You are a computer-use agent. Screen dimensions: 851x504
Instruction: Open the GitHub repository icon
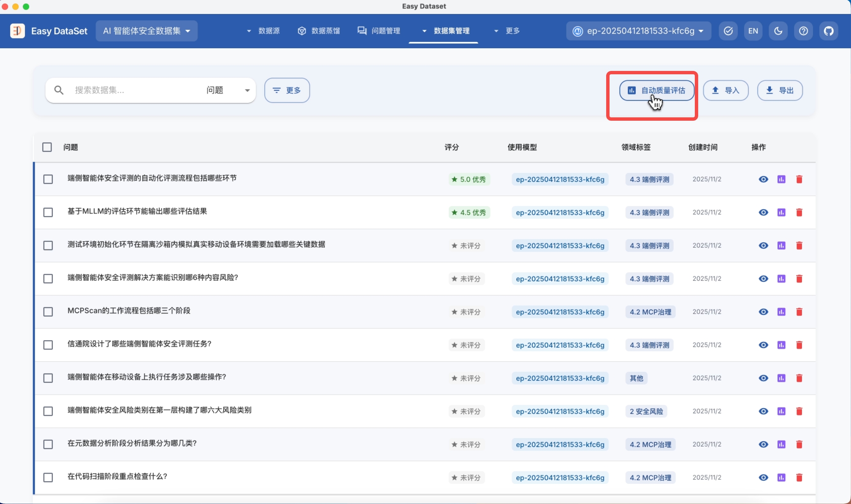[x=829, y=31]
